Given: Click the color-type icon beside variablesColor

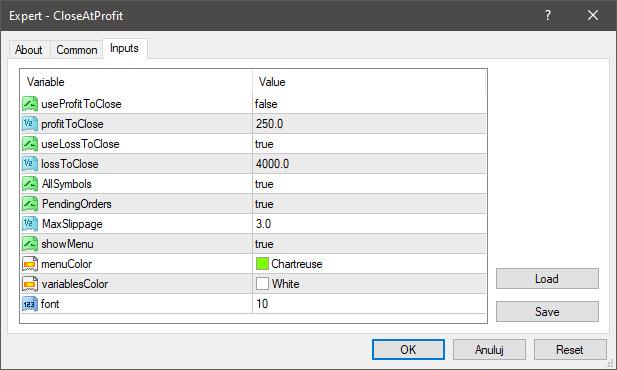Looking at the screenshot, I should tap(30, 284).
